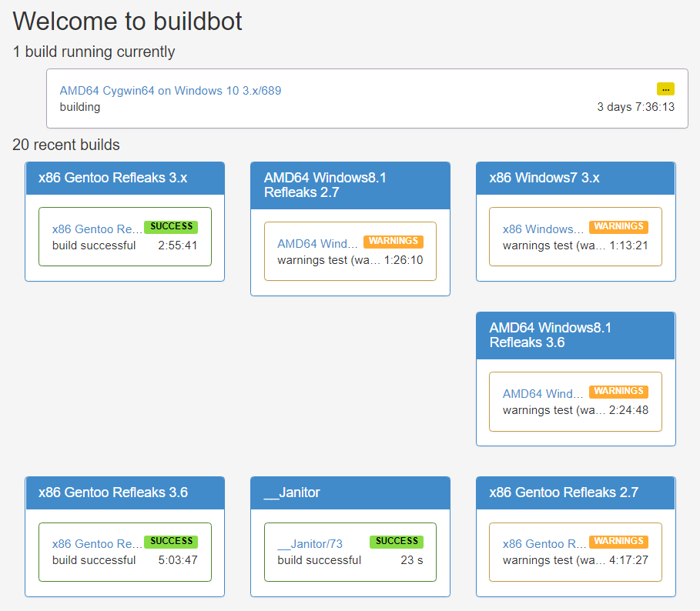Open AMD64 Wind... build link with 2:24:48 duration

[543, 393]
